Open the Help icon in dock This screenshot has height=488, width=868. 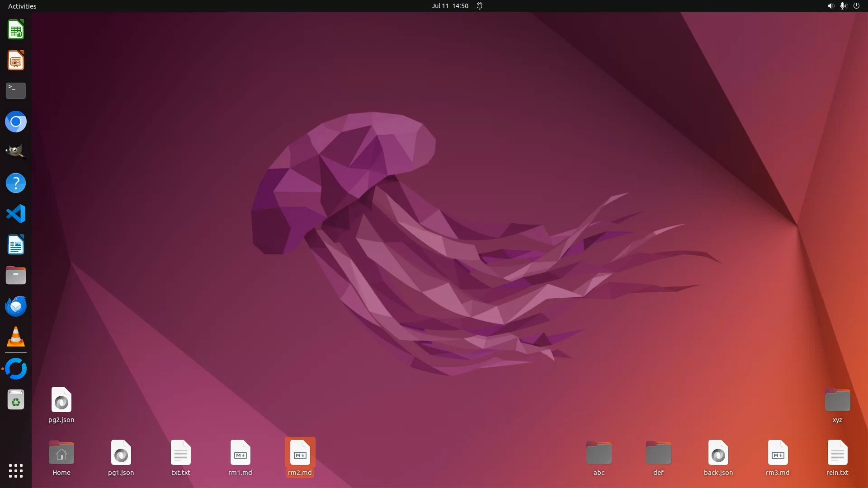click(16, 183)
